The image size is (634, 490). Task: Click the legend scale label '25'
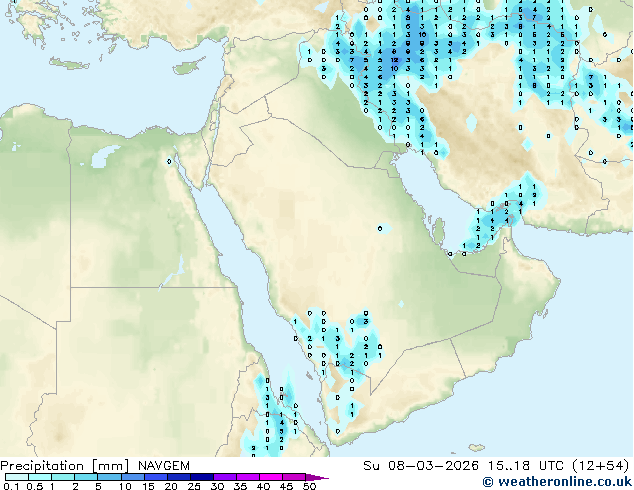click(194, 486)
